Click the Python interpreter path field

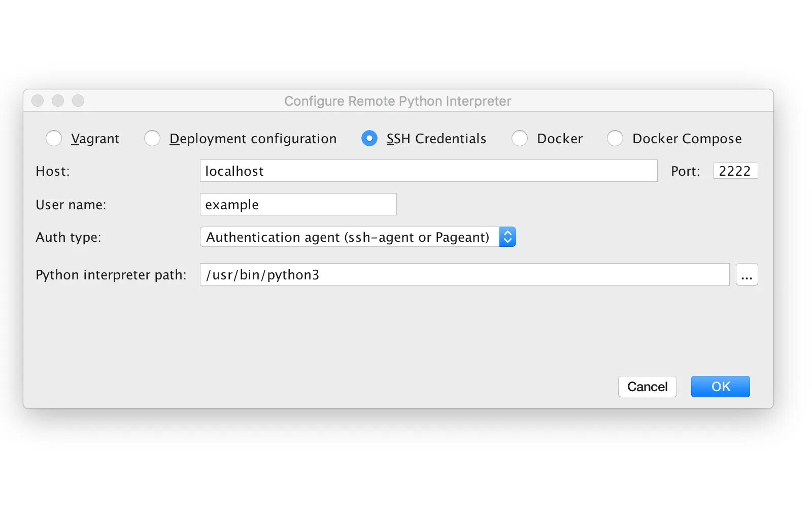(x=464, y=275)
